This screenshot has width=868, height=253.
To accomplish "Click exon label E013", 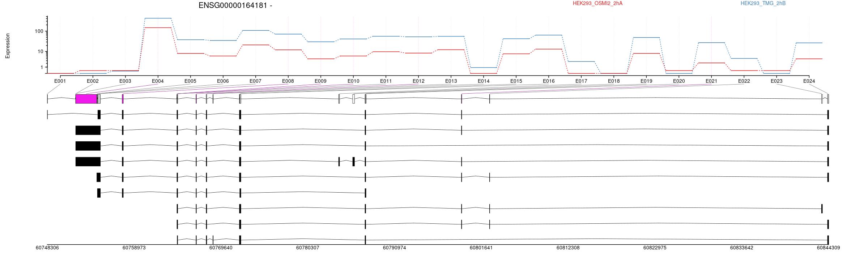I will (451, 81).
